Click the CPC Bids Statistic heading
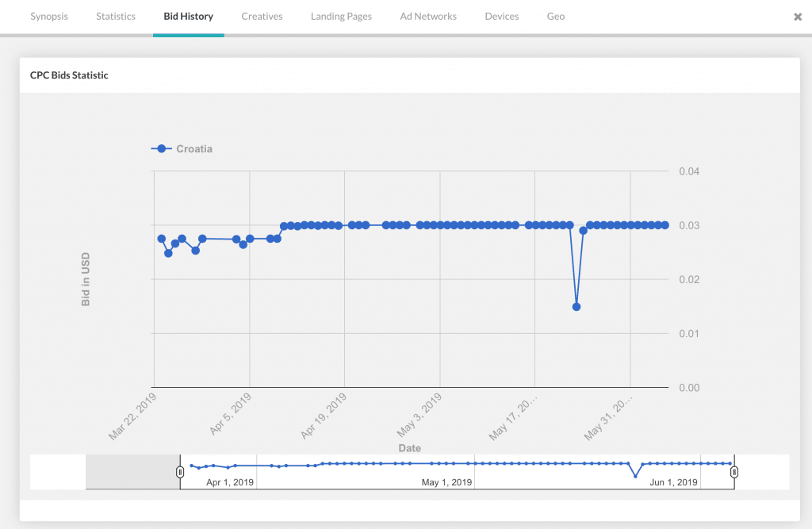 (69, 75)
